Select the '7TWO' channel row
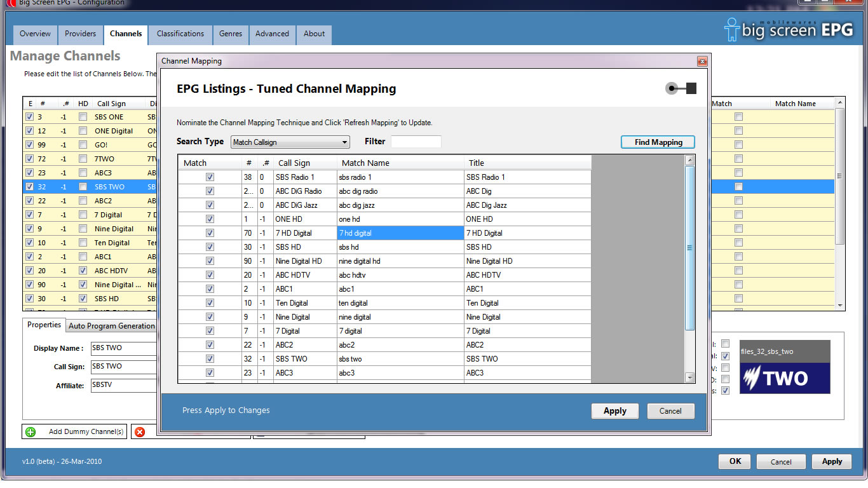The image size is (868, 488). point(89,159)
